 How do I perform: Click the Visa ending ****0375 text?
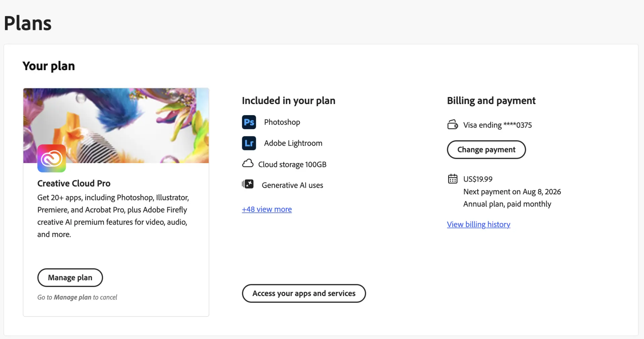[497, 125]
